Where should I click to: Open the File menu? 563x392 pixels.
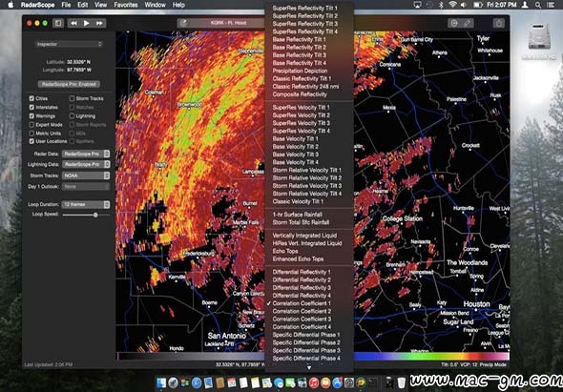pyautogui.click(x=66, y=5)
